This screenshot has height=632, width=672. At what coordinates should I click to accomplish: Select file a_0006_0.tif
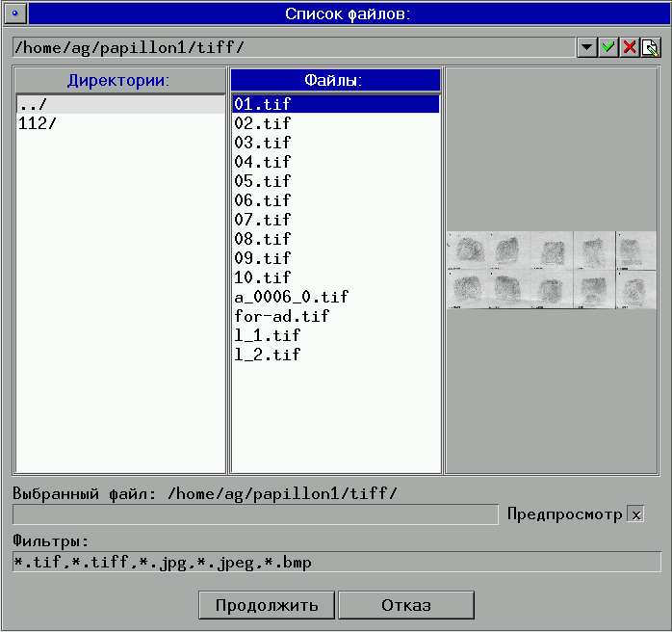point(336,297)
